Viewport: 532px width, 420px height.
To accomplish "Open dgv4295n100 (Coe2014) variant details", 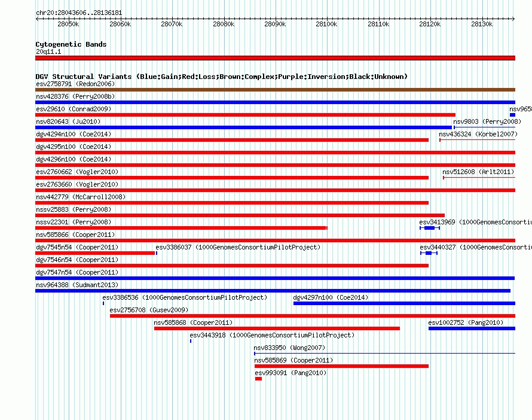I will 275,153.
